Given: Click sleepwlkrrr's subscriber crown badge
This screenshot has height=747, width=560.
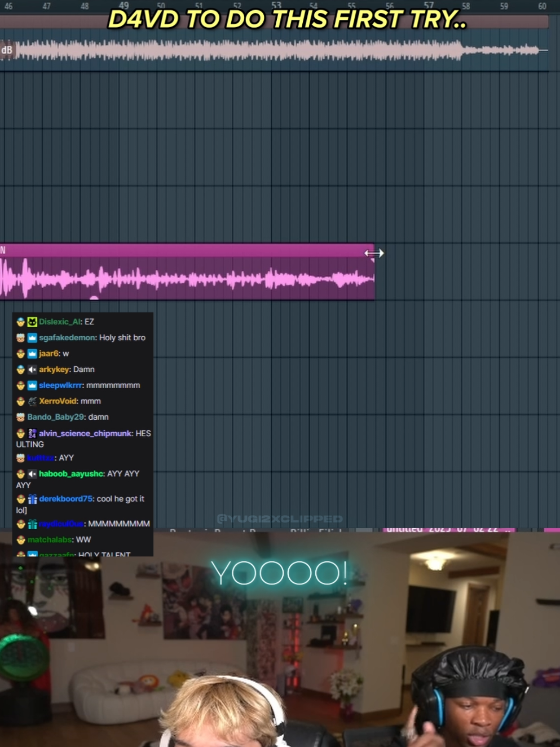Looking at the screenshot, I should coord(32,385).
